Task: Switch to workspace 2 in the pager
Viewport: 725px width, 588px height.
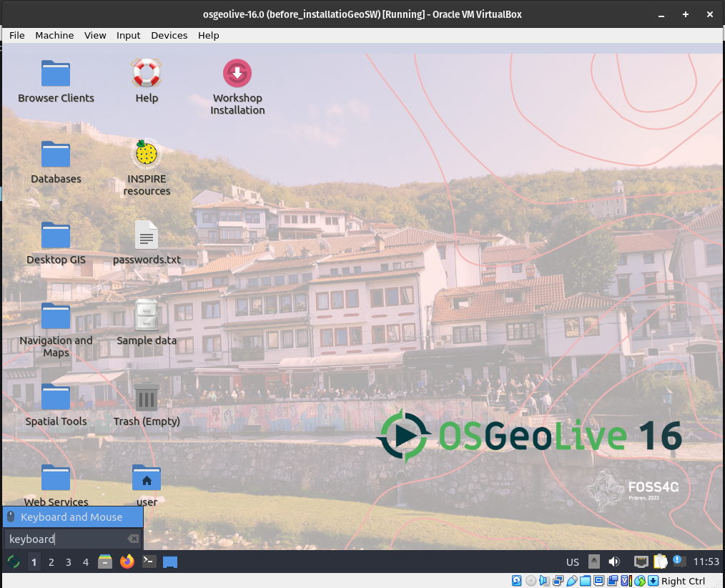Action: [51, 562]
